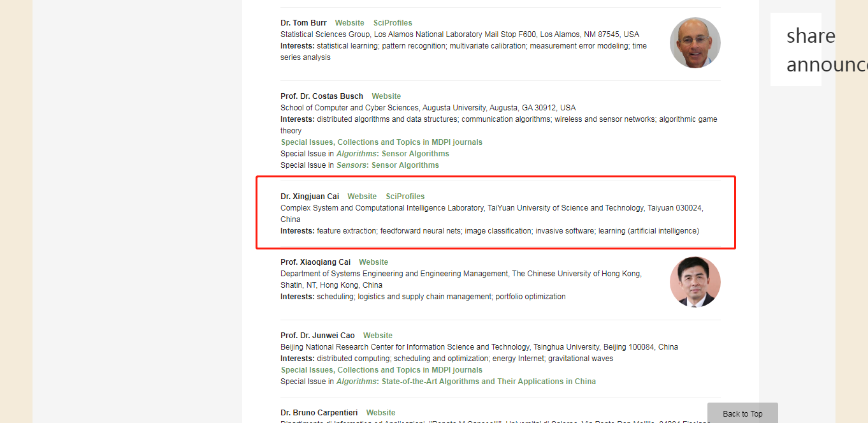Screen dimensions: 868x423
Task: Click TaiYuan University of Science and Technology affiliation
Action: (x=492, y=214)
